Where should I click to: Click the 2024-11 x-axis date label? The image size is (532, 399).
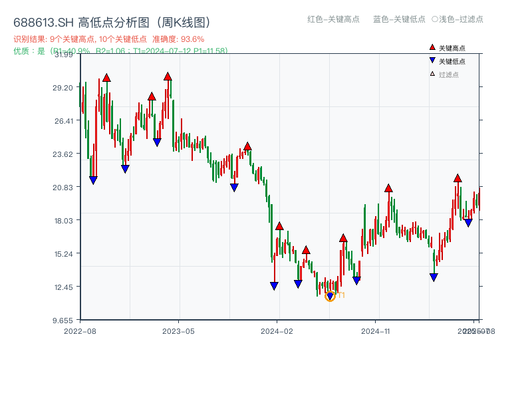375,331
